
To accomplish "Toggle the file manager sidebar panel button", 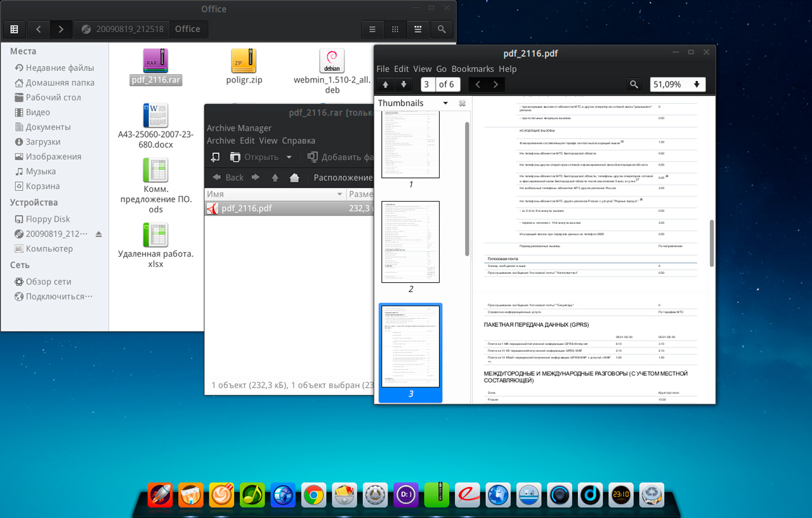I will point(14,29).
